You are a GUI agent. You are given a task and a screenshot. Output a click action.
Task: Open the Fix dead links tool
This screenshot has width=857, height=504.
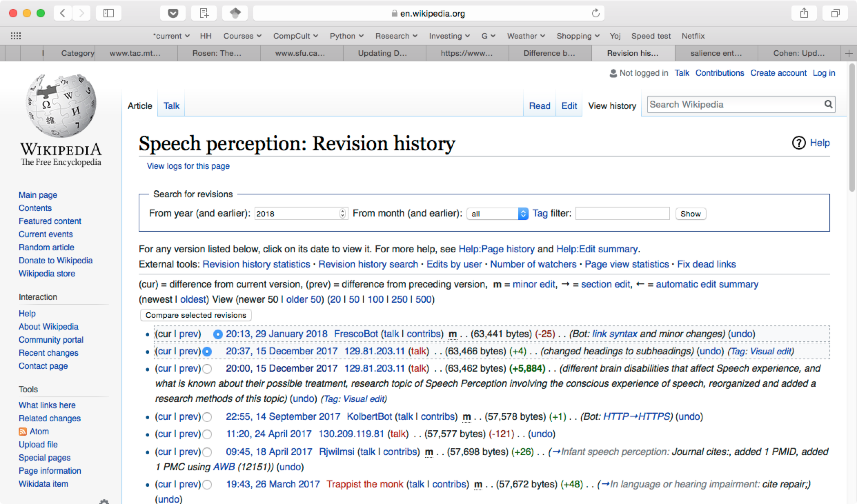coord(706,264)
